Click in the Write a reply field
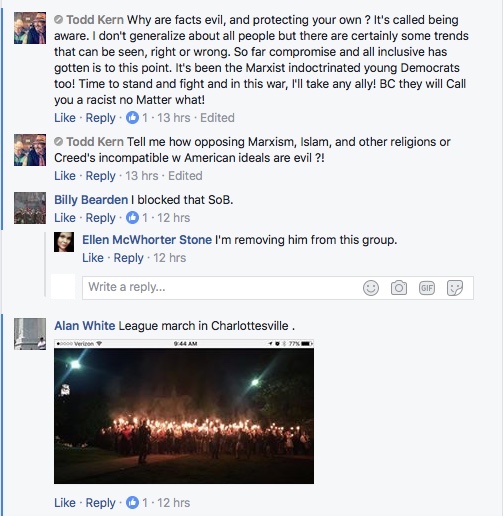The width and height of the screenshot is (503, 516). (278, 288)
